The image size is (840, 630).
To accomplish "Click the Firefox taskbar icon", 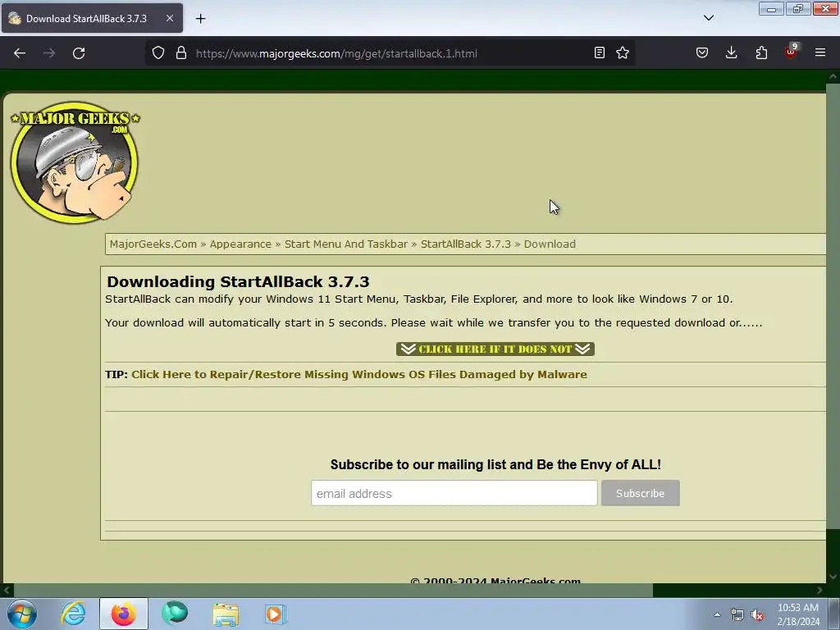I will tap(123, 614).
